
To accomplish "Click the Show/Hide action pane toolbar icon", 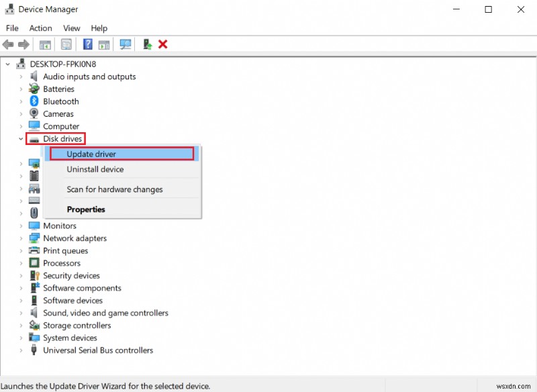I will [104, 44].
